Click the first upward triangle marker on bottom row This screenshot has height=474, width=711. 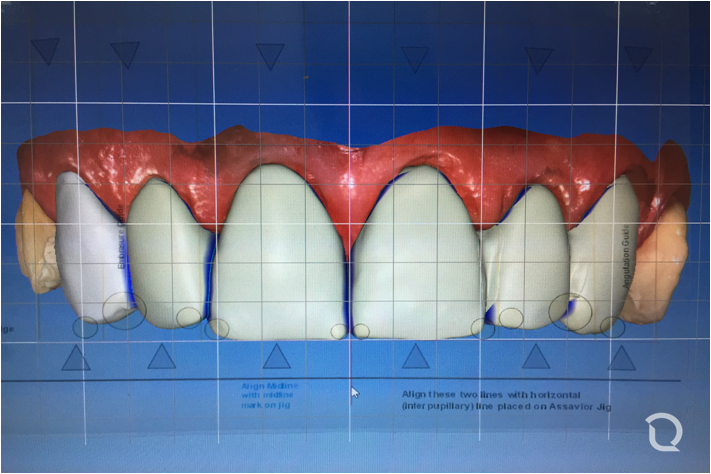point(76,358)
